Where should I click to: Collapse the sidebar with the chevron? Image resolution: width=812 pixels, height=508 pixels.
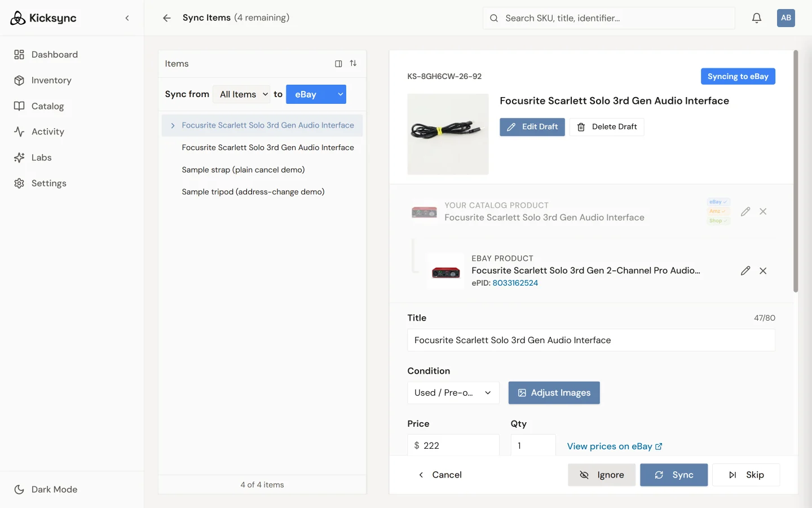[x=127, y=18]
